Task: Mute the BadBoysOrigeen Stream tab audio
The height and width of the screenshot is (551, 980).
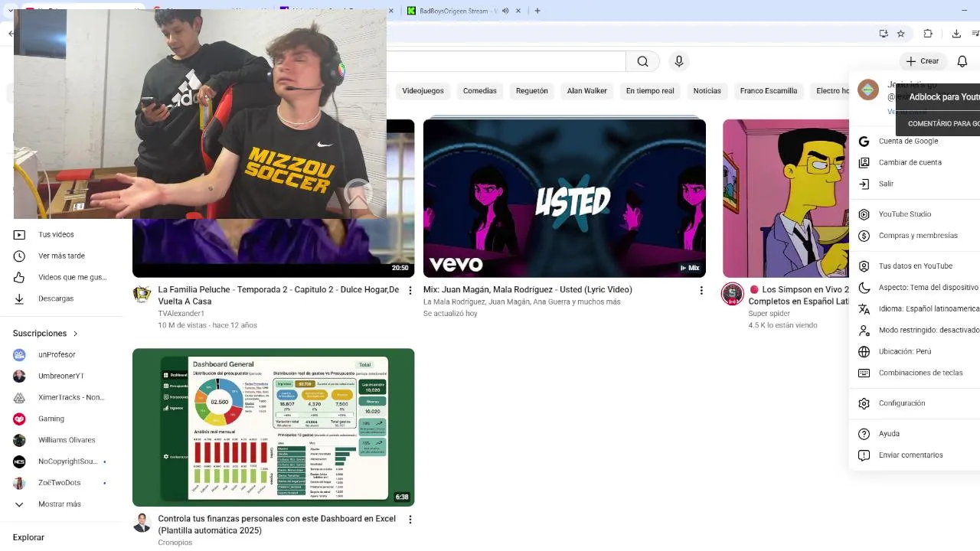Action: [504, 11]
